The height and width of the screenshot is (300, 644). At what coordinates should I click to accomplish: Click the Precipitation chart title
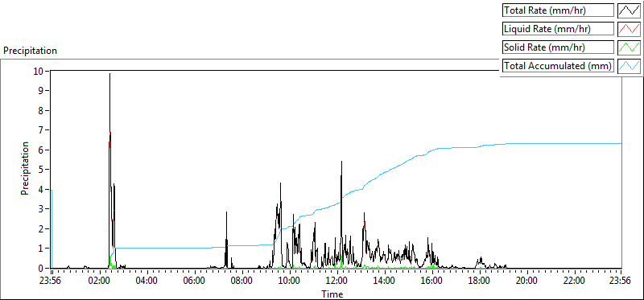(30, 51)
